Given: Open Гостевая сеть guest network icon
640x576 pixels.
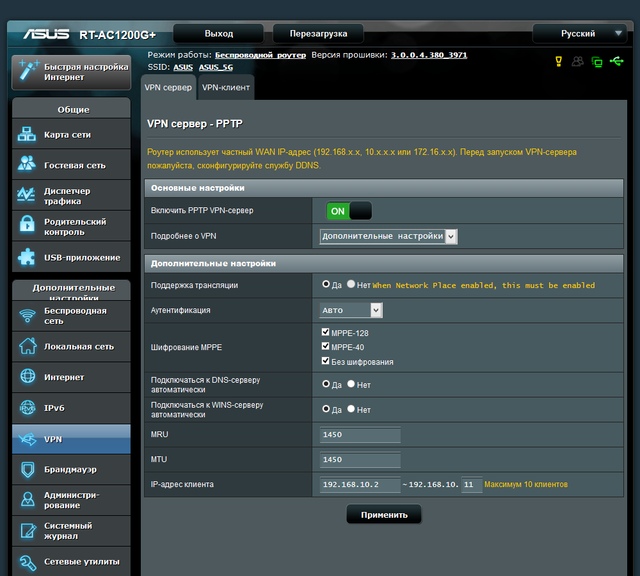Looking at the screenshot, I should click(27, 165).
